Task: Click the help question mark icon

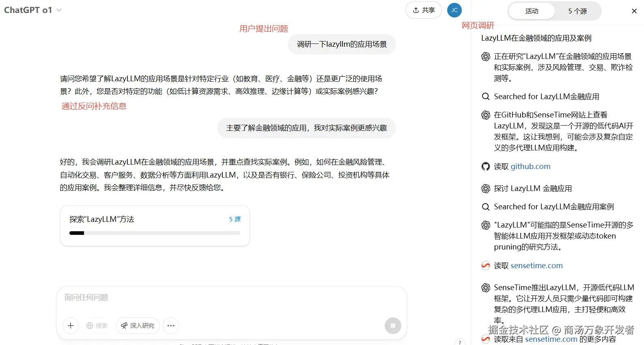Action: click(460, 342)
